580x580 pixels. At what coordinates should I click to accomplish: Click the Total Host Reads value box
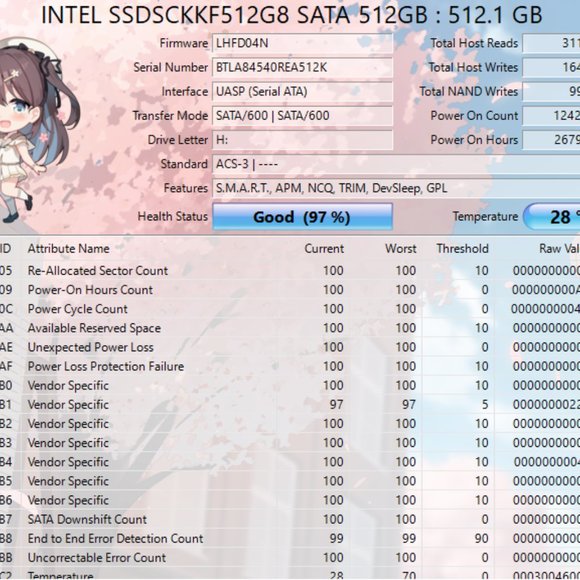[551, 43]
